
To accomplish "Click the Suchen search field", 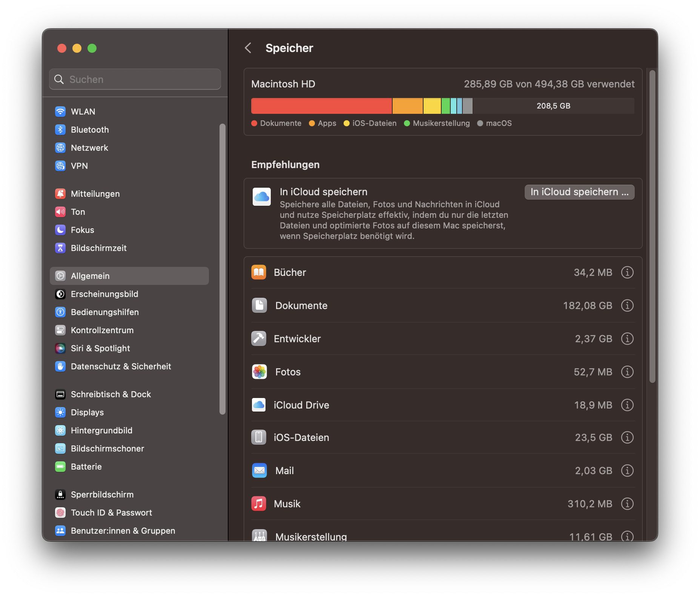I will [x=135, y=79].
